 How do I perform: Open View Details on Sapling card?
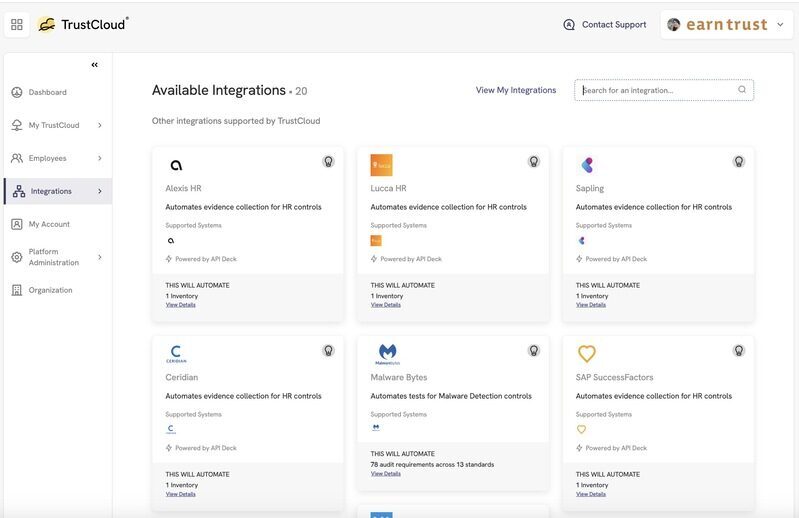click(591, 305)
